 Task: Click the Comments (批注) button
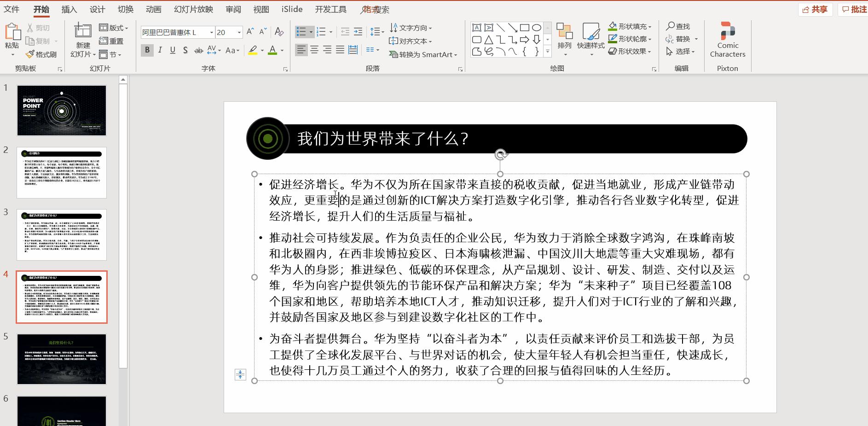854,9
